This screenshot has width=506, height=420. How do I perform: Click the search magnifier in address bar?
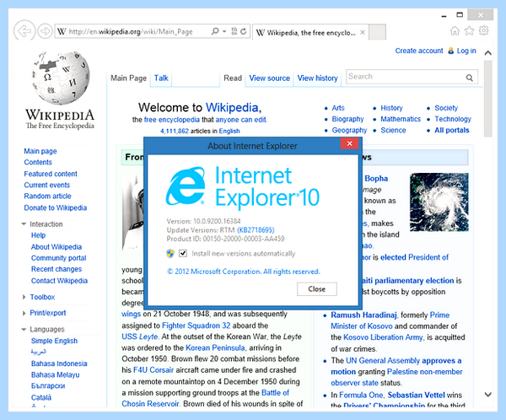coord(215,31)
